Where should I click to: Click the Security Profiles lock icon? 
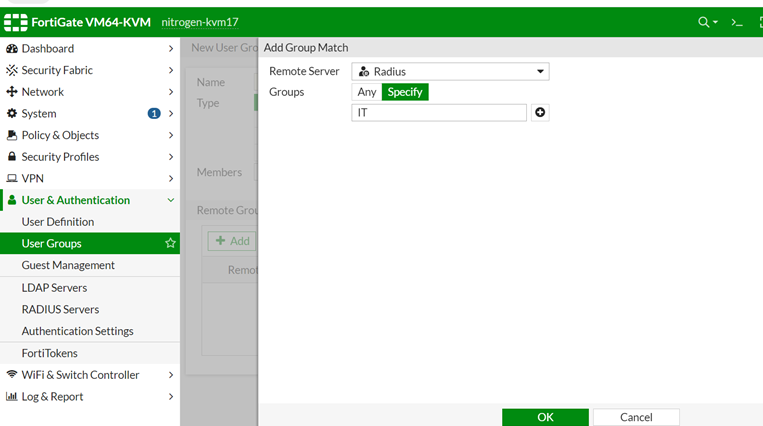click(x=12, y=157)
